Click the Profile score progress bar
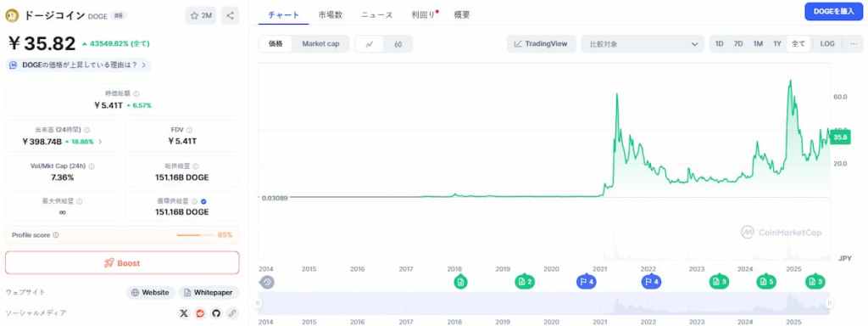Image resolution: width=868 pixels, height=326 pixels. click(x=196, y=235)
